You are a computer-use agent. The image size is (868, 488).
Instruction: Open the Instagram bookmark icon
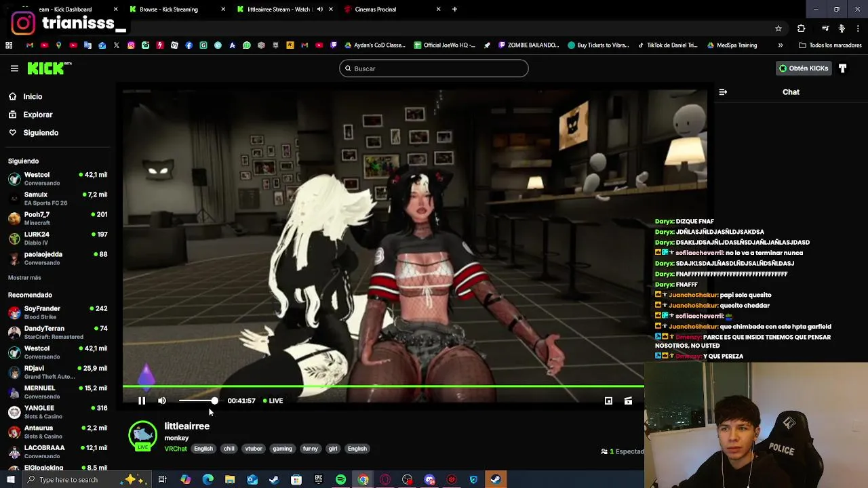[x=131, y=45]
